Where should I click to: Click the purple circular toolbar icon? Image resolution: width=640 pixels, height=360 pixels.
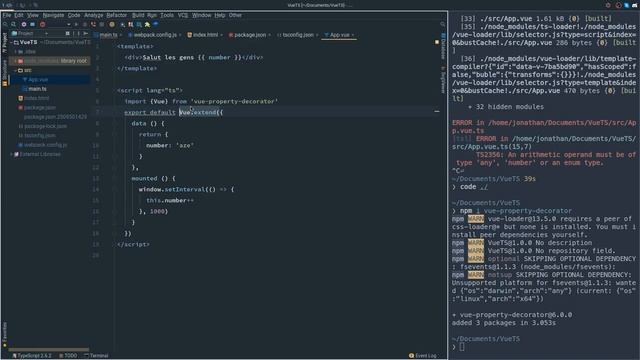point(24,24)
